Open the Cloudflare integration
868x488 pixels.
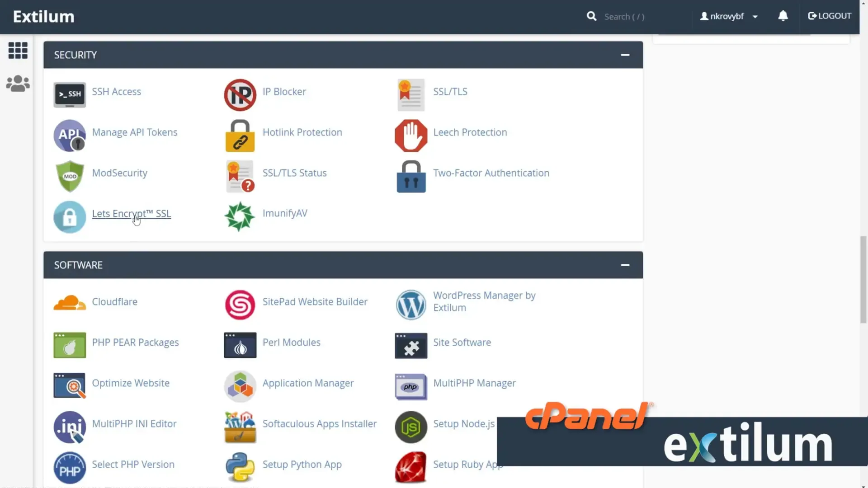(114, 301)
